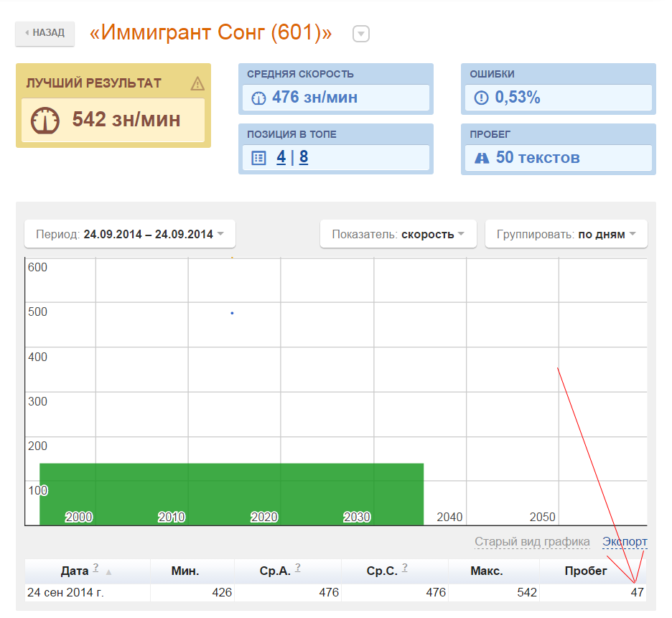Open dropdown next to Иммигрант Сонг title
The image size is (672, 618).
coord(361,34)
